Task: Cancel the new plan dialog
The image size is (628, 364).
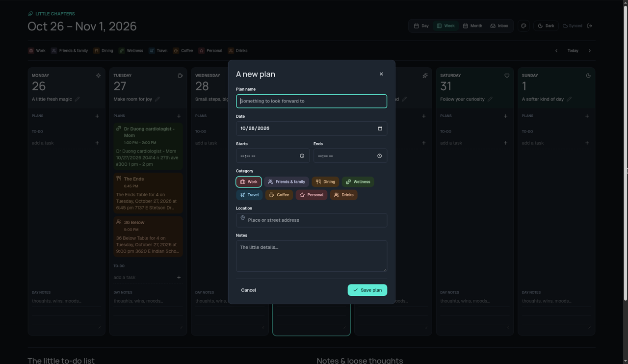Action: click(x=248, y=290)
